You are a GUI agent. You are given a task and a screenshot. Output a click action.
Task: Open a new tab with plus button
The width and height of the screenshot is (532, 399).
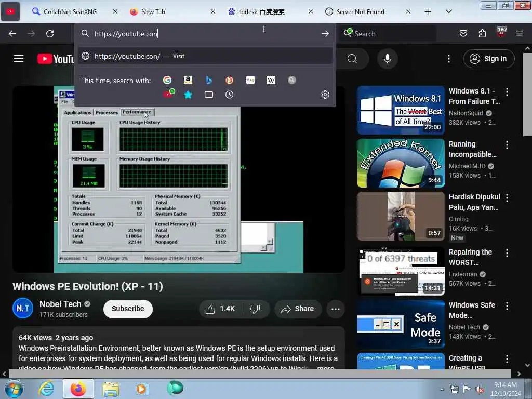pyautogui.click(x=428, y=11)
